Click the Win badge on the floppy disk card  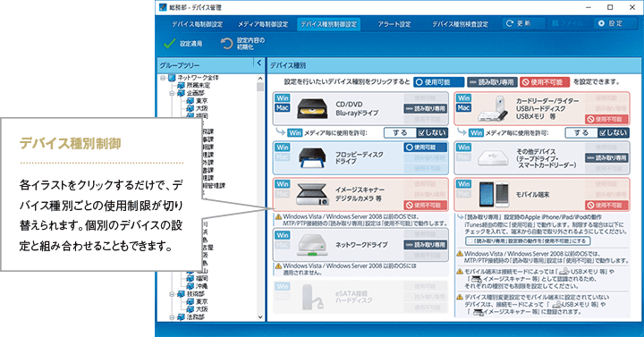tap(283, 147)
